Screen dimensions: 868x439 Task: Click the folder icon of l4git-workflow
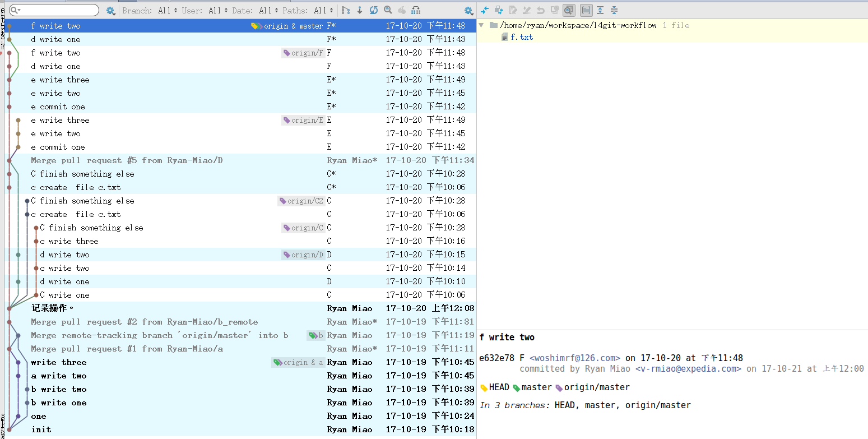coord(493,25)
